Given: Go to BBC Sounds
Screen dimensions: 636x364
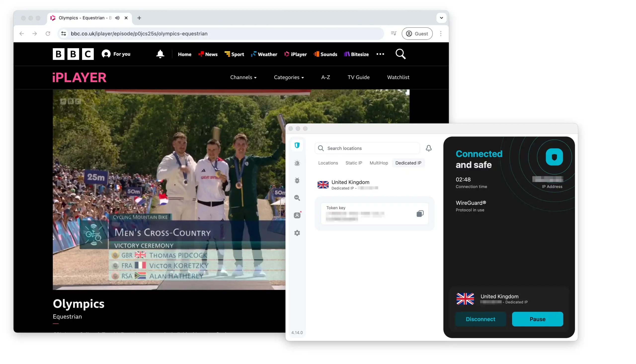Looking at the screenshot, I should [x=325, y=54].
